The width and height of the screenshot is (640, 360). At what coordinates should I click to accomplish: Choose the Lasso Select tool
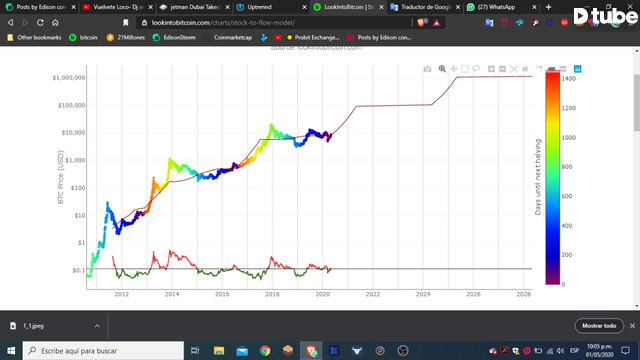(476, 69)
